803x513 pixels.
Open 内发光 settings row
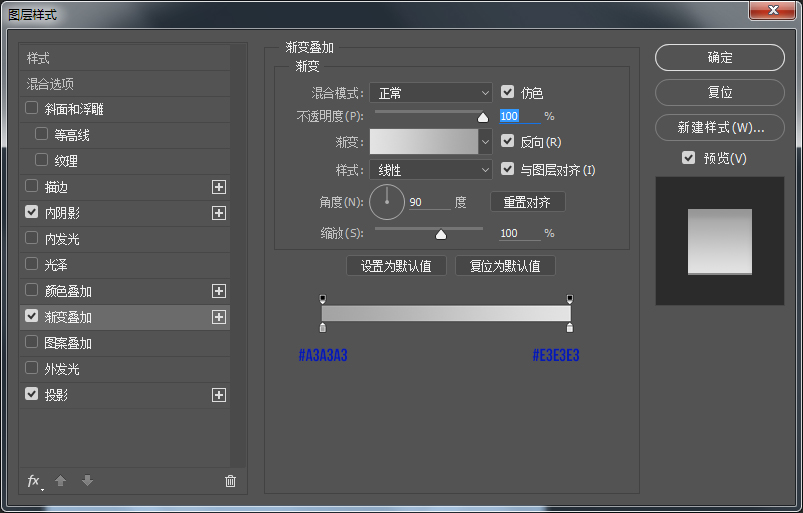click(x=125, y=239)
